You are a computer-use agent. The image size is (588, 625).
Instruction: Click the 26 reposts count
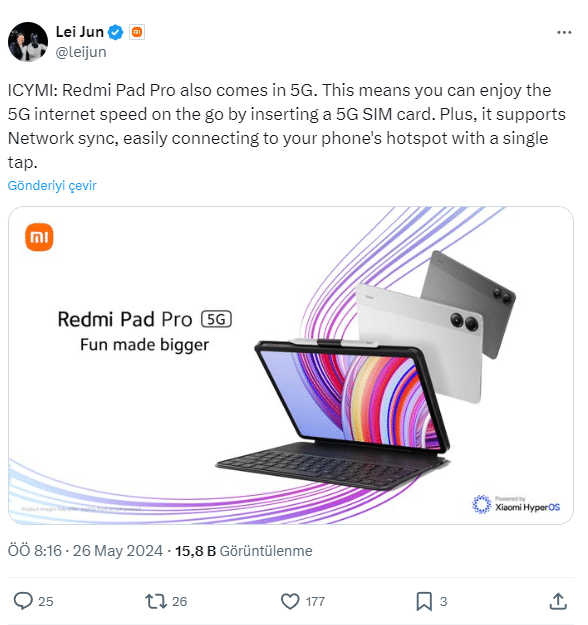click(179, 601)
